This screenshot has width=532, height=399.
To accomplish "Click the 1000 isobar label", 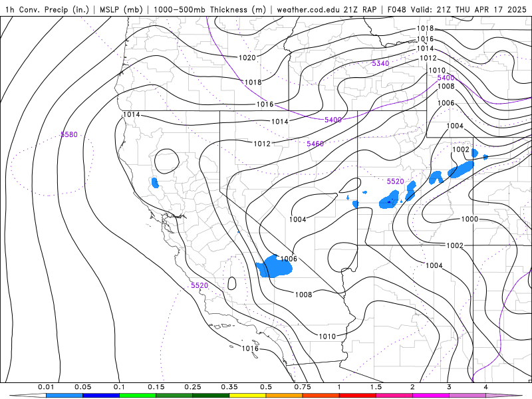I will coord(469,219).
